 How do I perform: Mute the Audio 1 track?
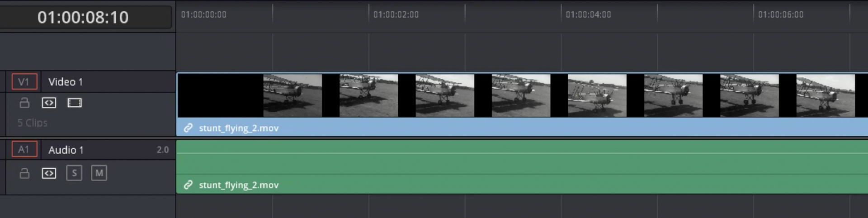click(x=99, y=173)
